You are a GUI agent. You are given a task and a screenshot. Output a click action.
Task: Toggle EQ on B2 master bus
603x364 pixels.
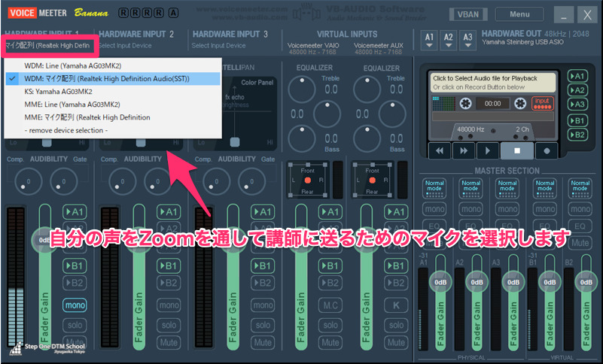tap(580, 226)
